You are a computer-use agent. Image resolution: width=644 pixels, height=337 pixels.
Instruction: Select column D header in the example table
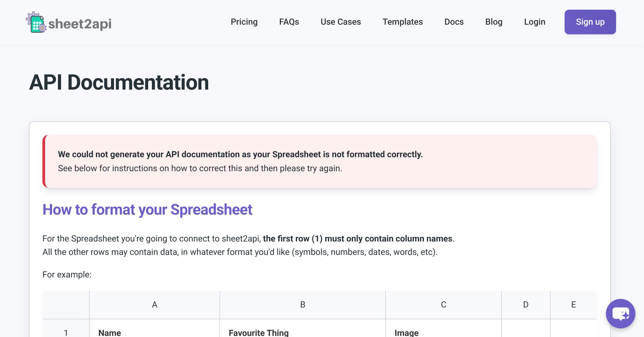pyautogui.click(x=525, y=305)
